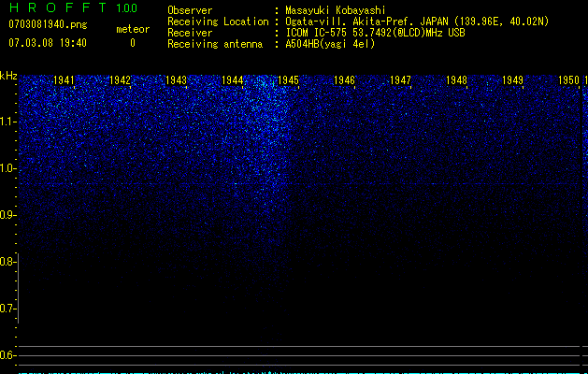Click the date stamp 07.03.08 19:40
588x374 pixels.
click(x=48, y=43)
